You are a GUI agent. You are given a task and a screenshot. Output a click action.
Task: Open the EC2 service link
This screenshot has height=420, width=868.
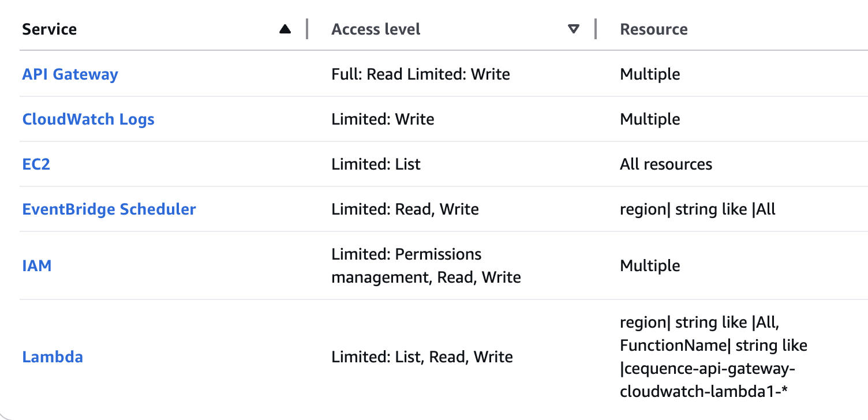pos(36,164)
